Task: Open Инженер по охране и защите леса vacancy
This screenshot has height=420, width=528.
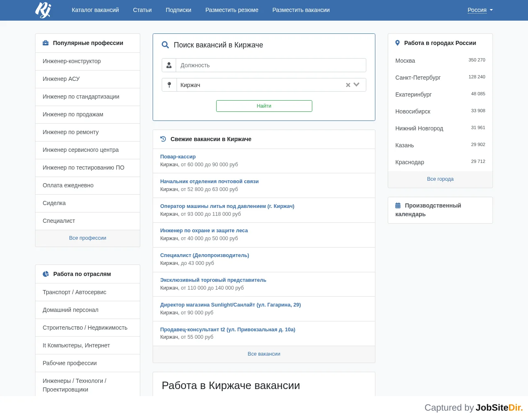Action: (x=204, y=231)
